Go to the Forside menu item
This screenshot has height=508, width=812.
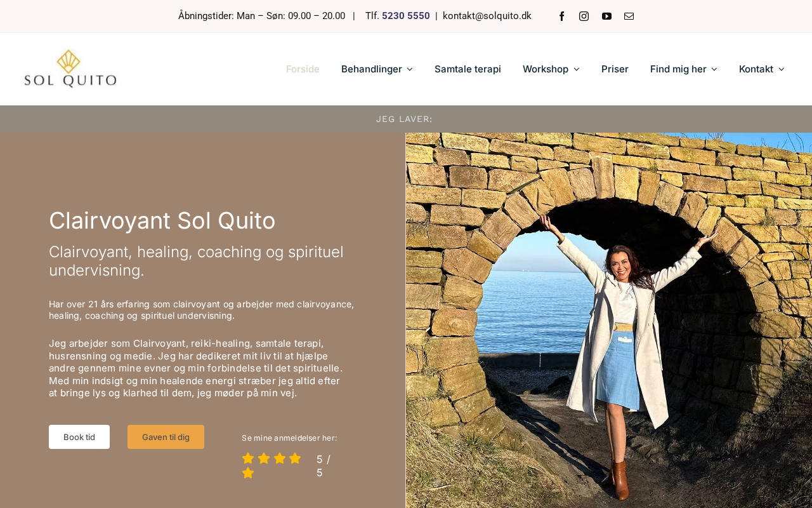tap(303, 69)
